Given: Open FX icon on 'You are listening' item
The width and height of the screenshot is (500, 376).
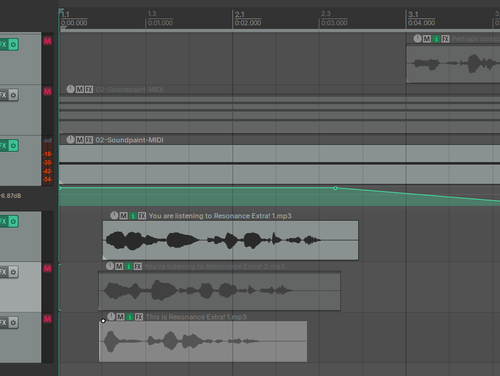Looking at the screenshot, I should [142, 216].
